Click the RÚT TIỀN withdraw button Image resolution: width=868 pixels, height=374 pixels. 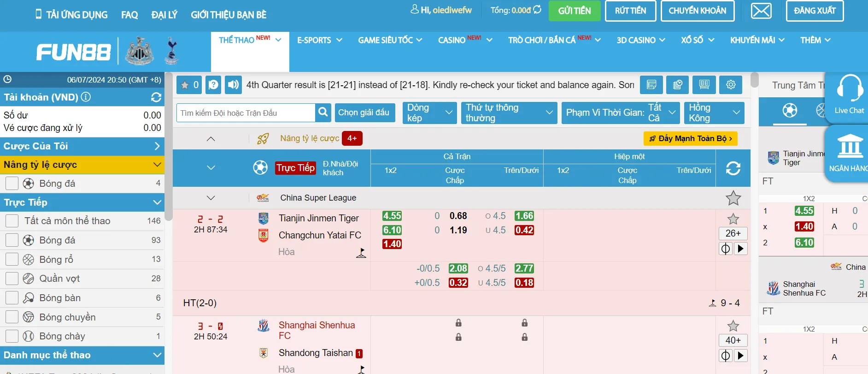point(631,11)
